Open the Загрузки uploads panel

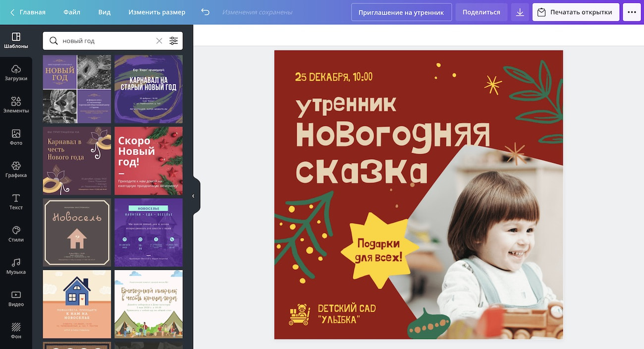point(16,73)
